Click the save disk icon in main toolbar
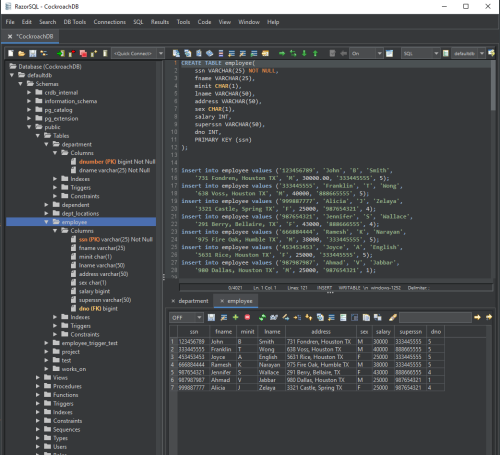This screenshot has height=455, width=500. click(33, 53)
